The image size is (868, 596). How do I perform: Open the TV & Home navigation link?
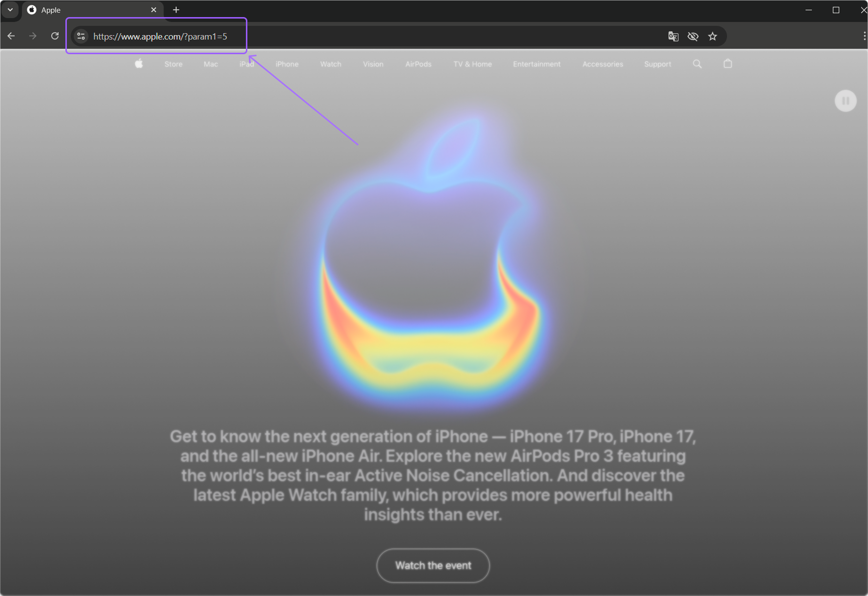point(473,64)
